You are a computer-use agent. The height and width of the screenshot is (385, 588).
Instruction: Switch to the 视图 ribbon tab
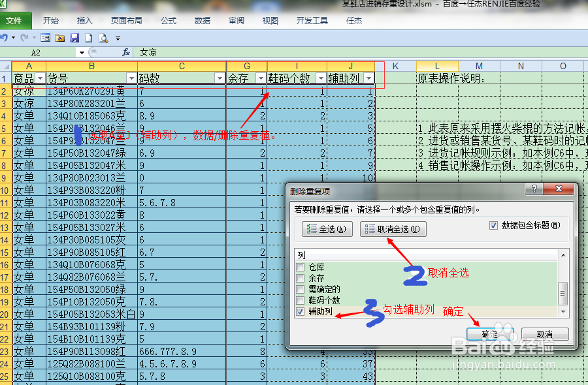270,21
